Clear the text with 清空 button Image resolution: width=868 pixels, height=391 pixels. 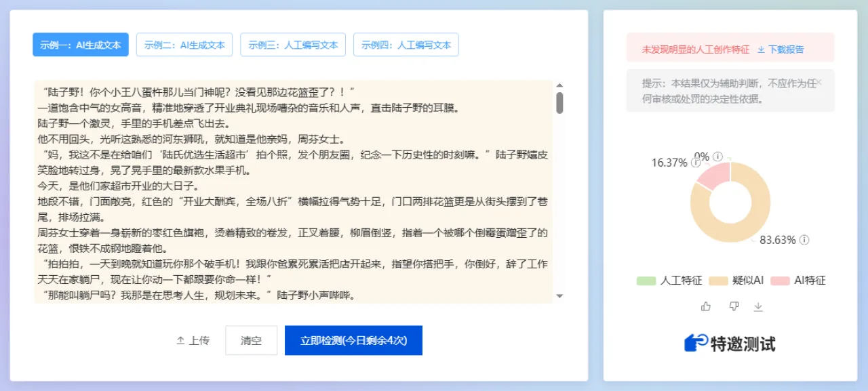tap(251, 340)
